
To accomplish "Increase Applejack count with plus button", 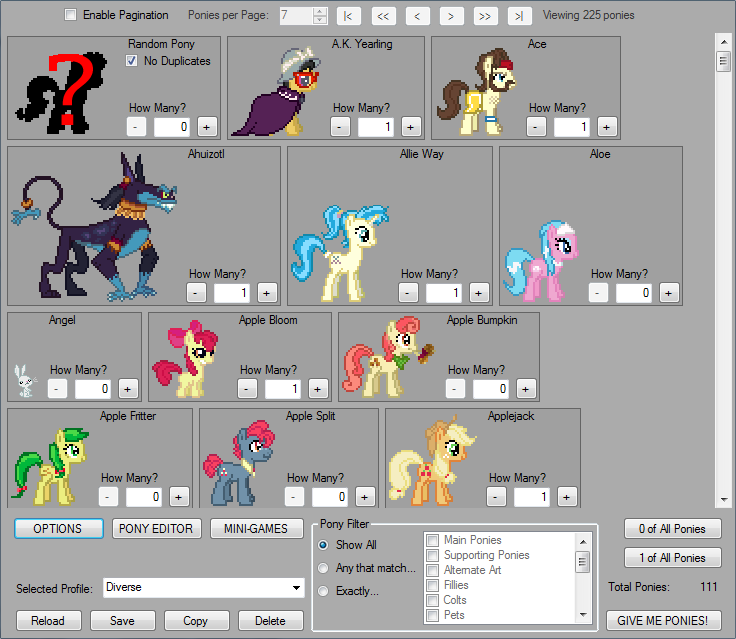I will [567, 497].
